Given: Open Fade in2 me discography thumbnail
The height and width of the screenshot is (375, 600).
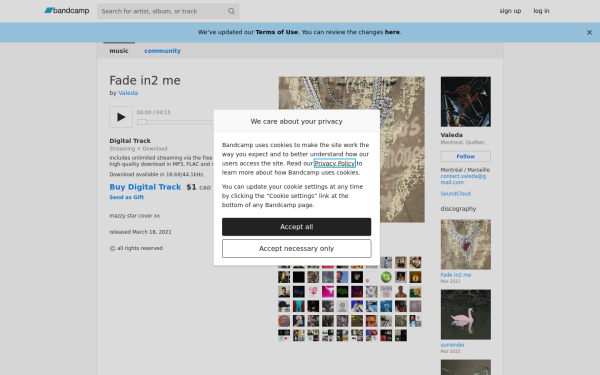Looking at the screenshot, I should [465, 244].
